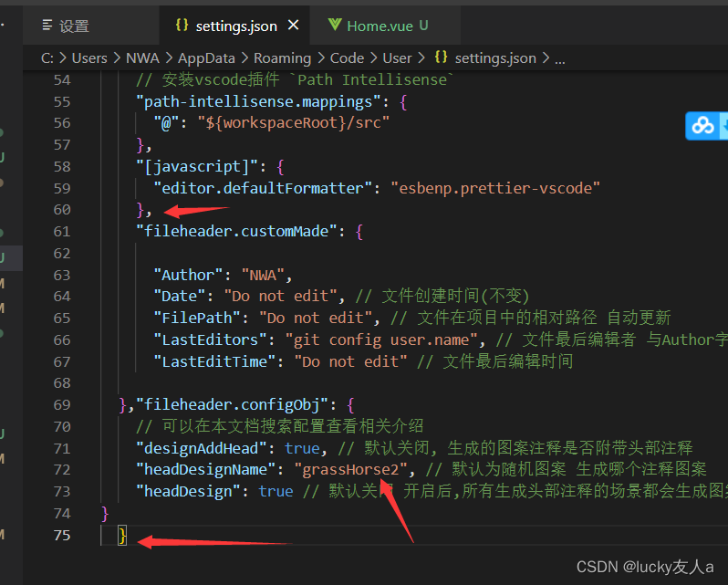Click the "headDesignName" key

tap(206, 470)
